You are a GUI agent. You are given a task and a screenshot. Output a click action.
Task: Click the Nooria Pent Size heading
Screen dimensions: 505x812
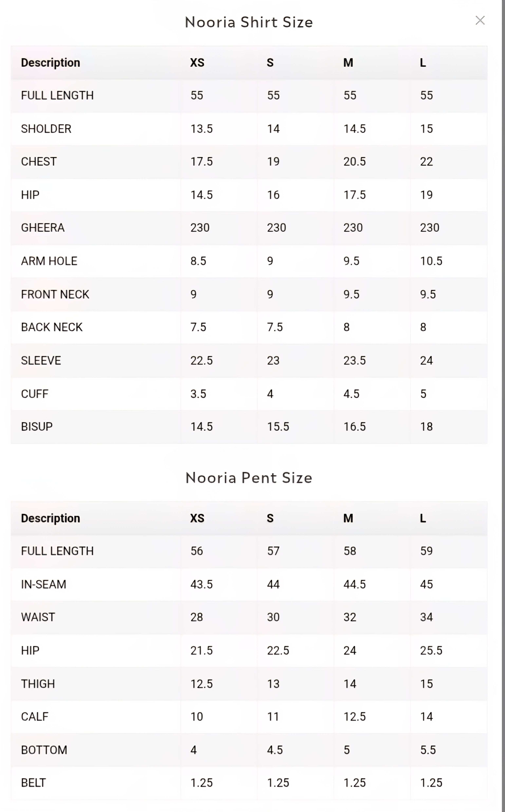point(249,478)
